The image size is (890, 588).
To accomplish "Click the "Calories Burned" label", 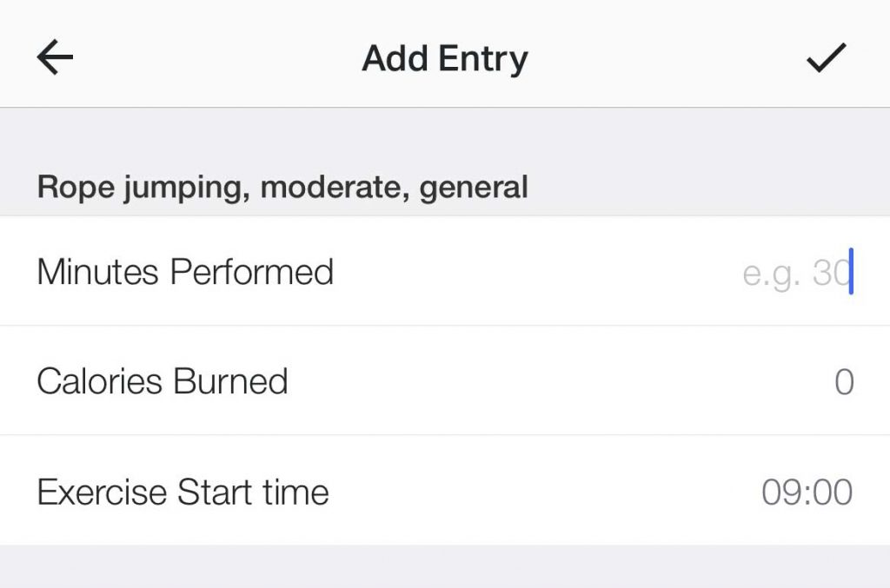I will [x=163, y=381].
